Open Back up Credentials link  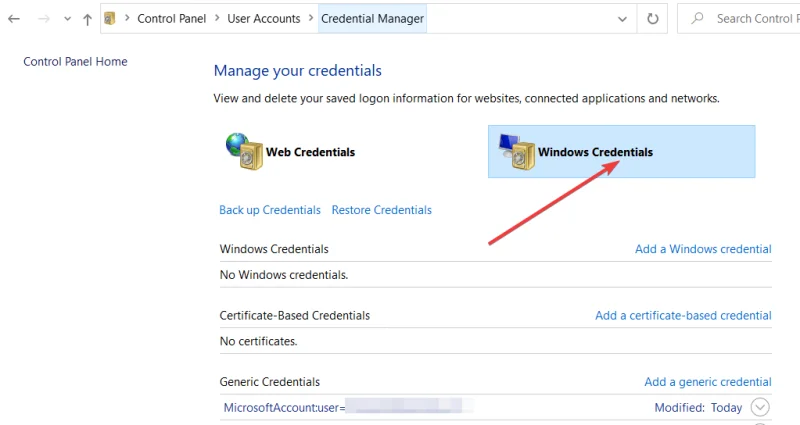pyautogui.click(x=270, y=210)
